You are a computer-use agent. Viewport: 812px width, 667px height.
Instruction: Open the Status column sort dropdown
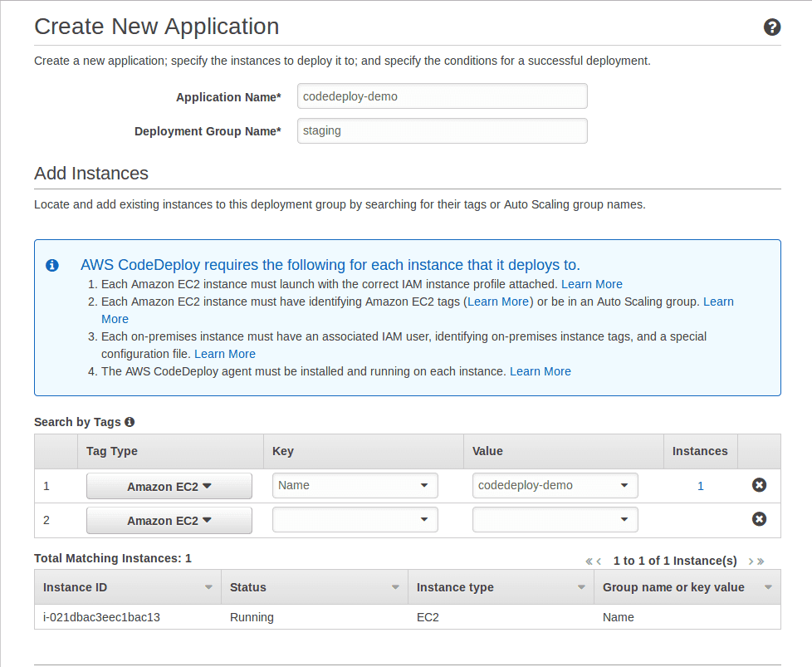397,586
